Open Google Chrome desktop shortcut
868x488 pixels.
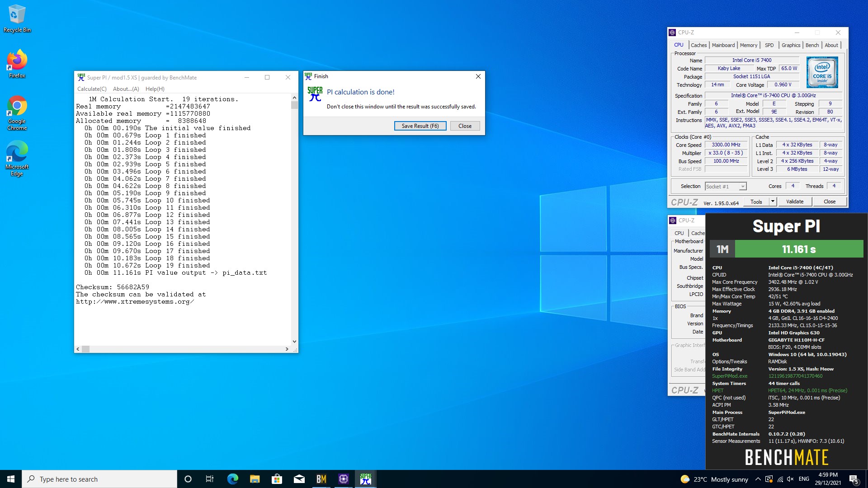(x=17, y=113)
